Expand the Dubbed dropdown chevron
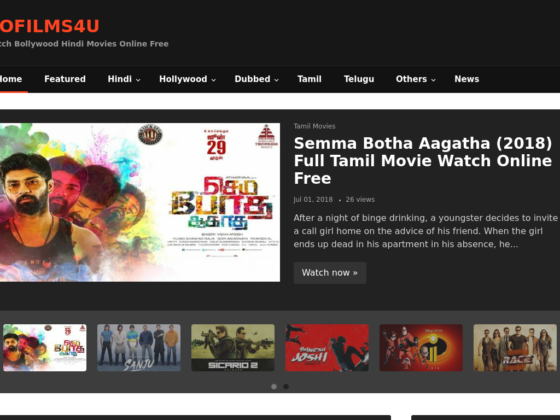560x420 pixels. pos(276,80)
